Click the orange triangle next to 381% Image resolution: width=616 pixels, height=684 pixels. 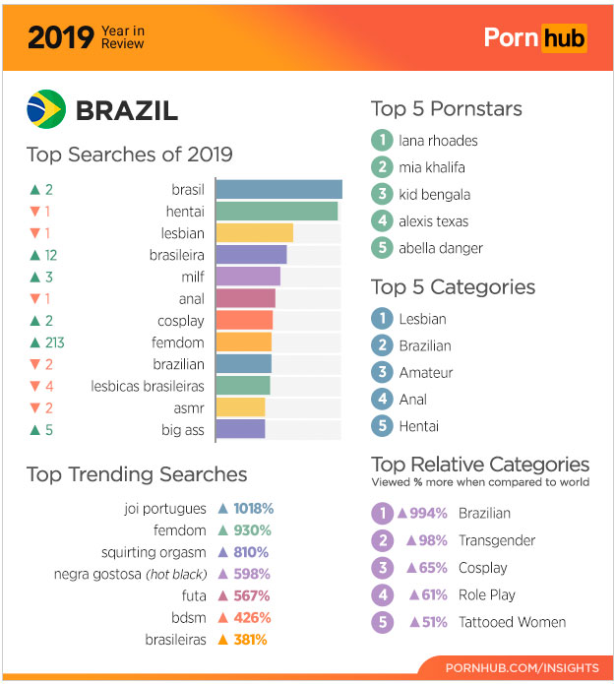[x=223, y=640]
